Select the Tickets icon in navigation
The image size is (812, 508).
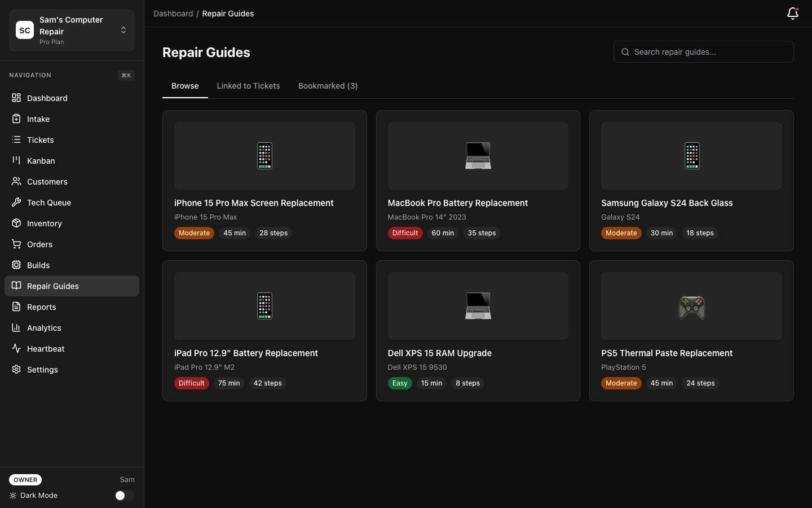point(16,140)
